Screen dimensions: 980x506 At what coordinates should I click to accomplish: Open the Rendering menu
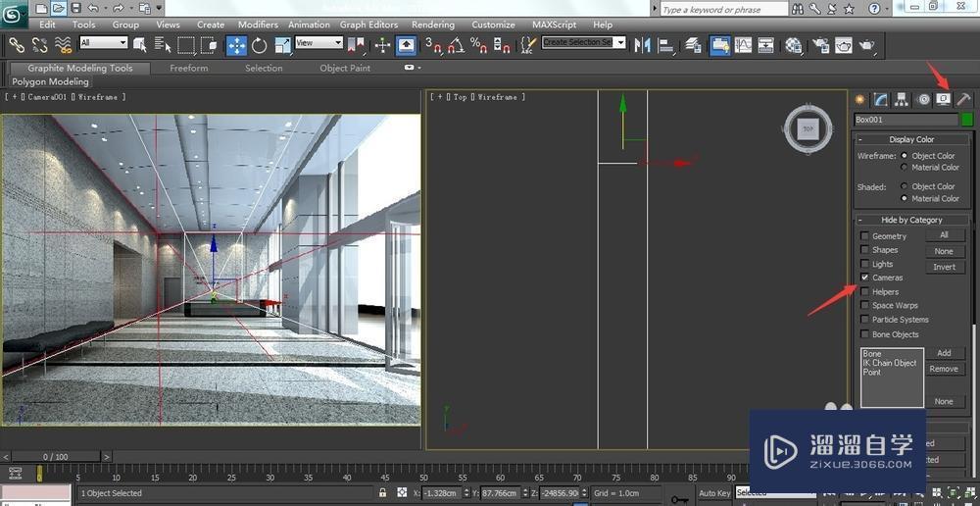[432, 25]
